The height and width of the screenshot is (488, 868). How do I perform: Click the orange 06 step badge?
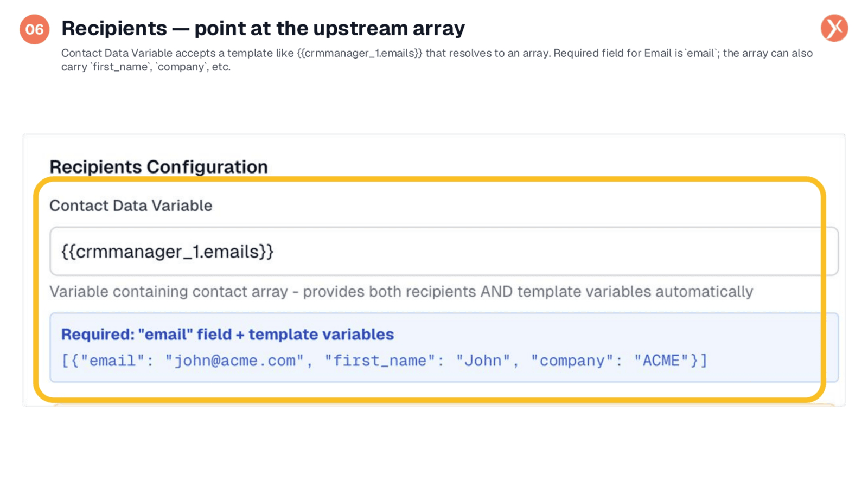click(x=35, y=29)
